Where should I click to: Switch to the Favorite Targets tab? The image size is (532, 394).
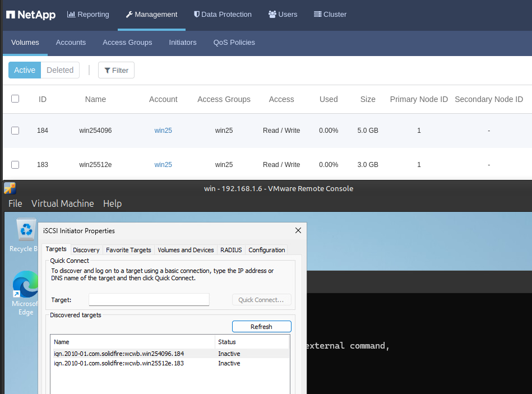coord(128,250)
